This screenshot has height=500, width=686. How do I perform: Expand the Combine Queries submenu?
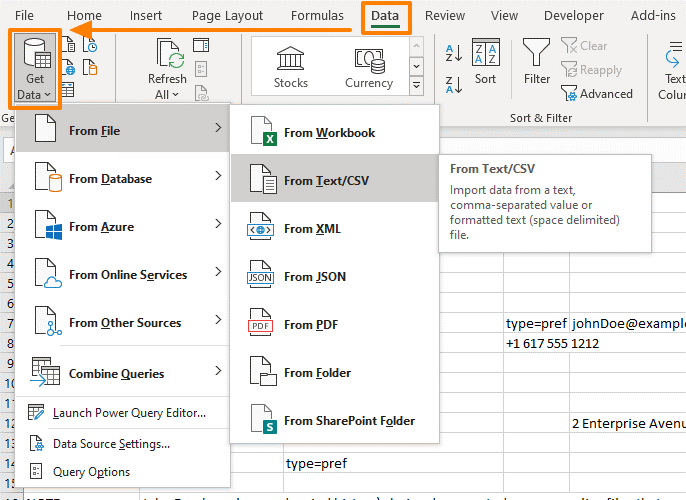pyautogui.click(x=122, y=373)
